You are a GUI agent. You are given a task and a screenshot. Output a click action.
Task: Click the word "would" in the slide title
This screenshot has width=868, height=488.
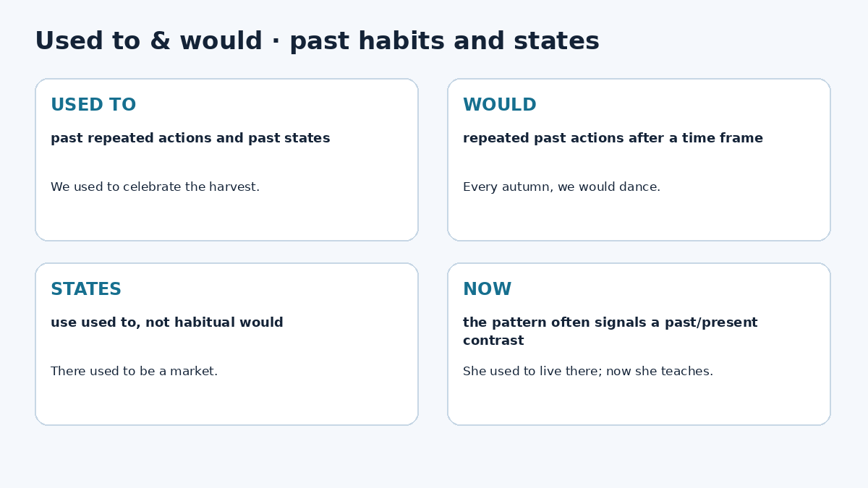tap(221, 41)
